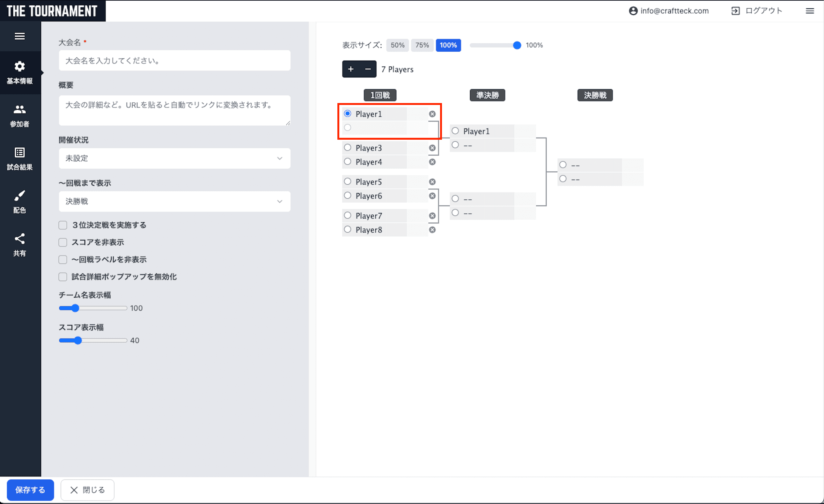Remove Player3 with its delete icon
Screen dimensions: 824x504
tap(432, 148)
